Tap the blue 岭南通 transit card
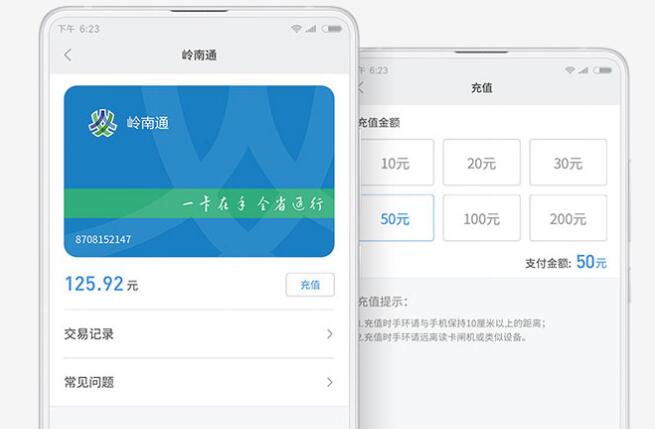The image size is (655, 429). tap(199, 171)
